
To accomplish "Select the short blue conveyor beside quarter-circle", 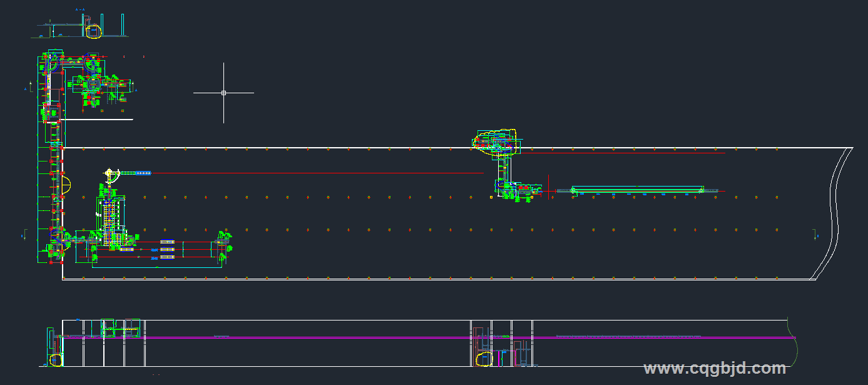I will click(x=143, y=173).
